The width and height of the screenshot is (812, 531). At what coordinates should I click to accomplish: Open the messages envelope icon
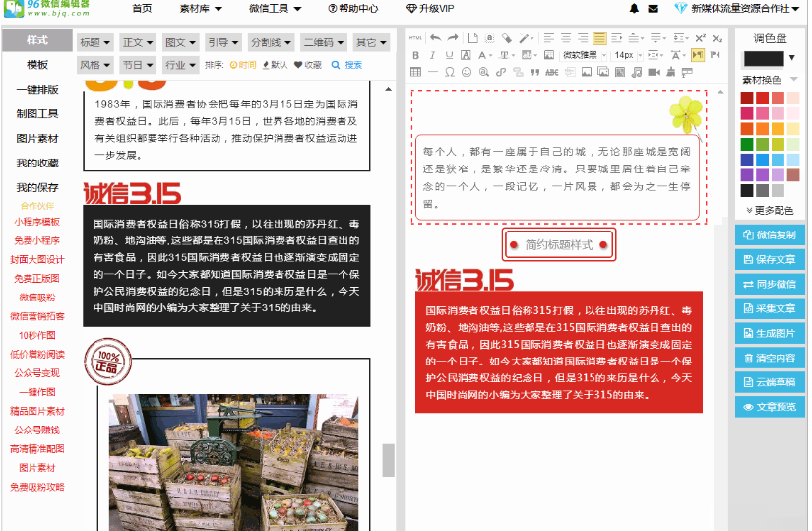[653, 8]
